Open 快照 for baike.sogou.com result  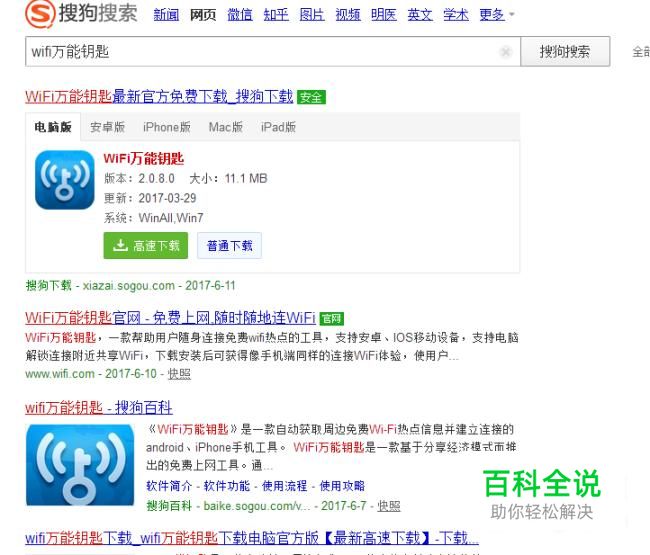389,506
